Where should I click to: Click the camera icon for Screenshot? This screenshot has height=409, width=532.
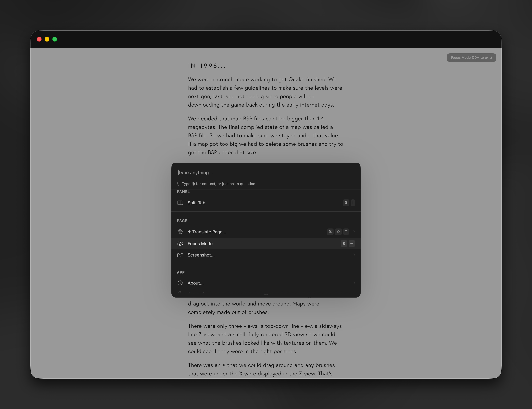(x=180, y=255)
